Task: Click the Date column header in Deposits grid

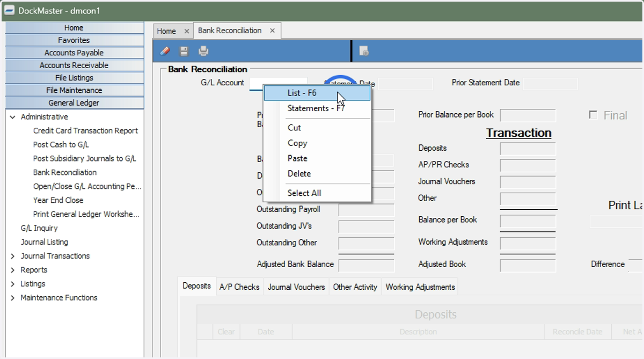Action: coord(266,332)
